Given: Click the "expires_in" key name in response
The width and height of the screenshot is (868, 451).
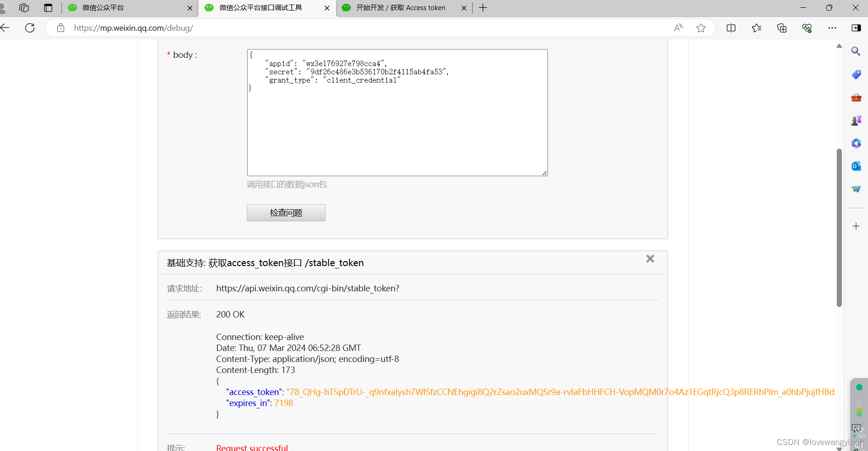Looking at the screenshot, I should [248, 403].
